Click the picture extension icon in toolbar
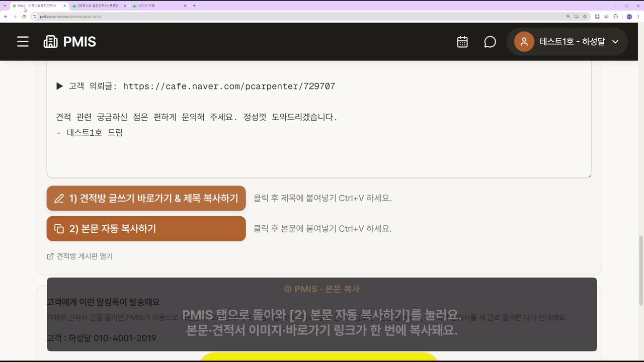 [x=606, y=17]
